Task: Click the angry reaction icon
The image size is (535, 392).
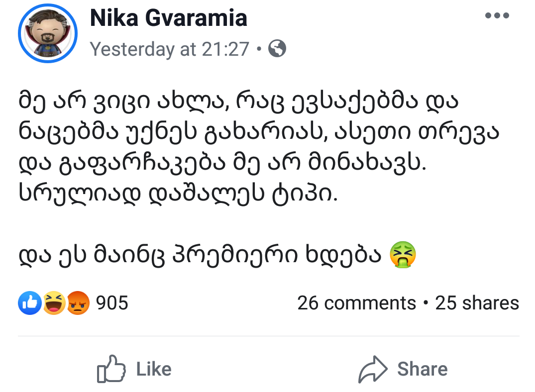Action: (78, 303)
